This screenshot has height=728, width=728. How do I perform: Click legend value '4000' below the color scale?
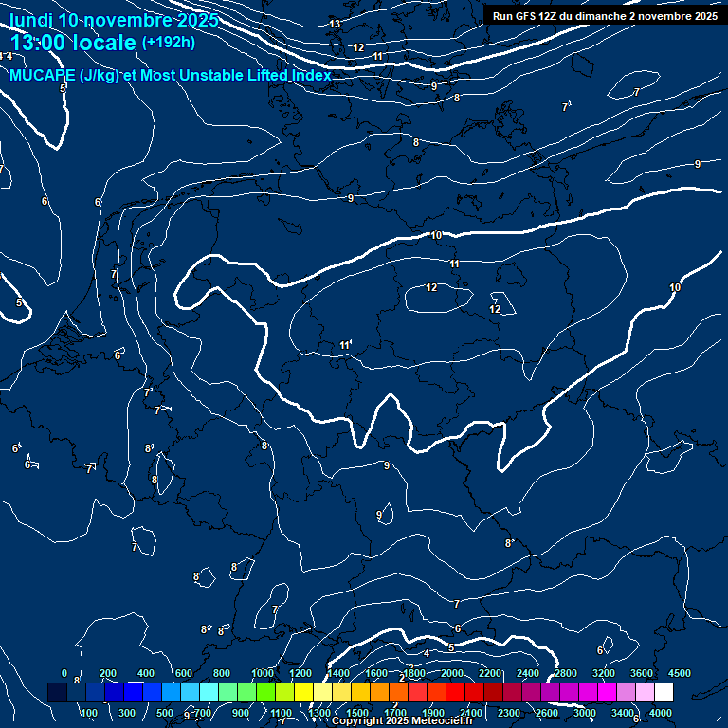click(661, 713)
